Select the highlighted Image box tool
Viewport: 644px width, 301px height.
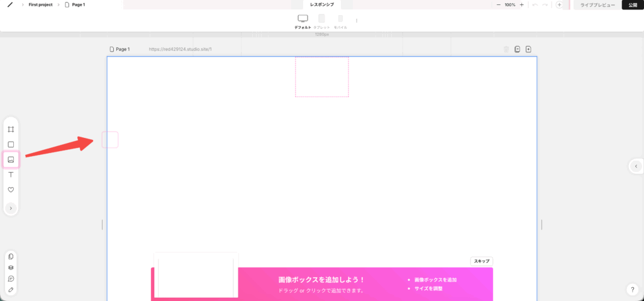(x=11, y=159)
